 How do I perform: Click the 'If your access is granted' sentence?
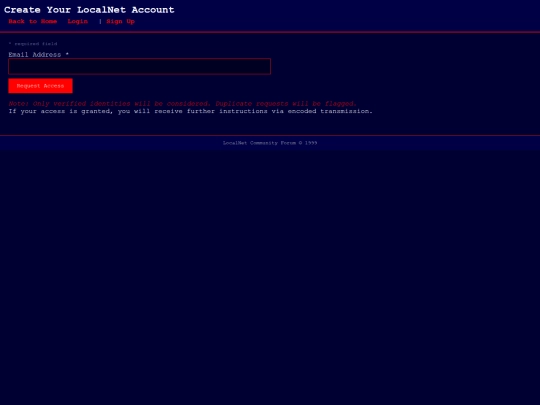coord(190,111)
